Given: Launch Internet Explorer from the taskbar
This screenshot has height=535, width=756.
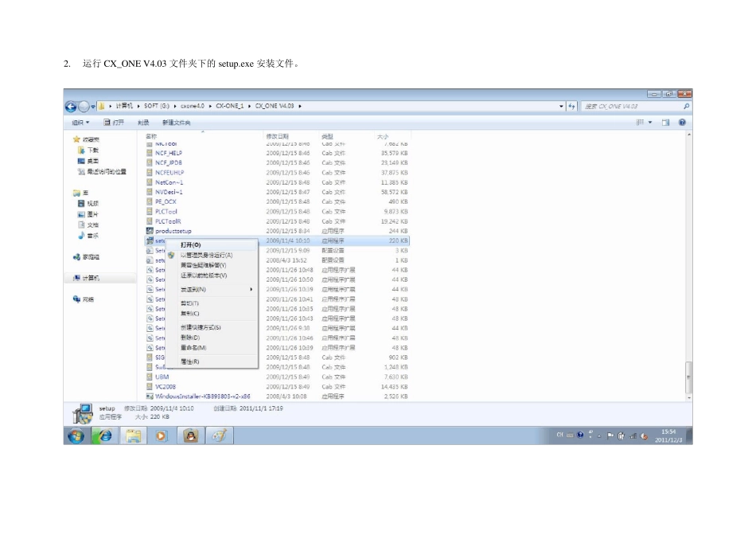Looking at the screenshot, I should pyautogui.click(x=104, y=436).
